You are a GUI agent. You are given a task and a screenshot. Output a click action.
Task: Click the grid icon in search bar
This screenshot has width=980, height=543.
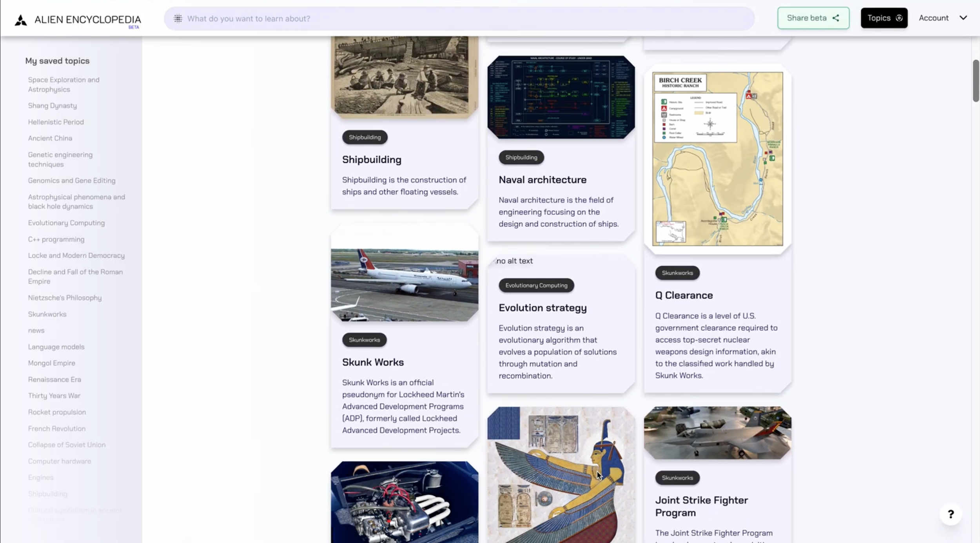tap(178, 18)
